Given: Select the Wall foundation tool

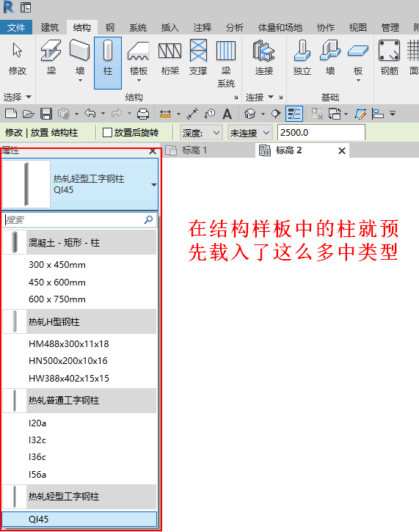Looking at the screenshot, I should [x=330, y=59].
